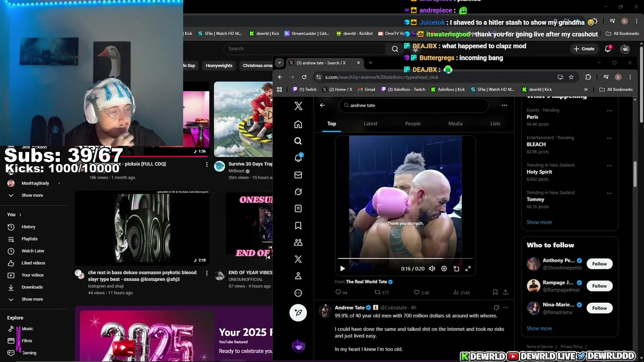The height and width of the screenshot is (362, 644).
Task: Open the speaker bass video thumbnail on YouTube
Action: 142,228
